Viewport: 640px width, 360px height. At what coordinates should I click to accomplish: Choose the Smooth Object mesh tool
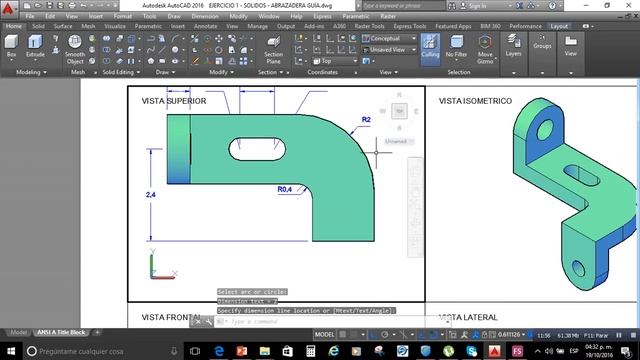[75, 50]
